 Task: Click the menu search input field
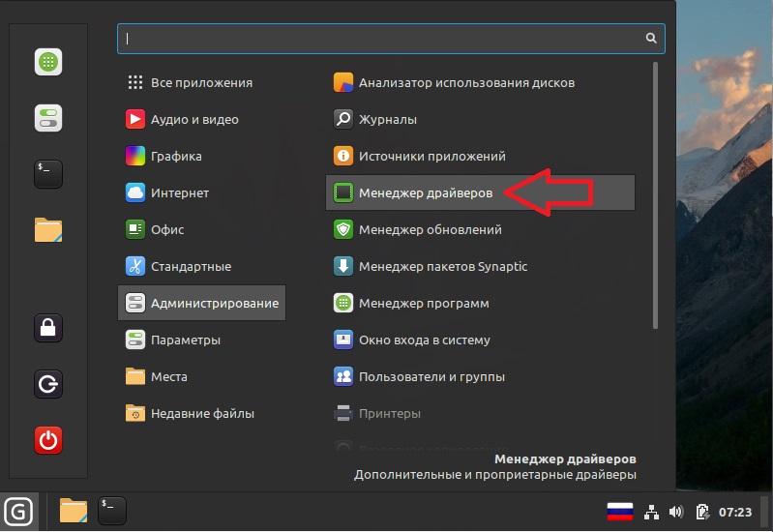coord(382,39)
